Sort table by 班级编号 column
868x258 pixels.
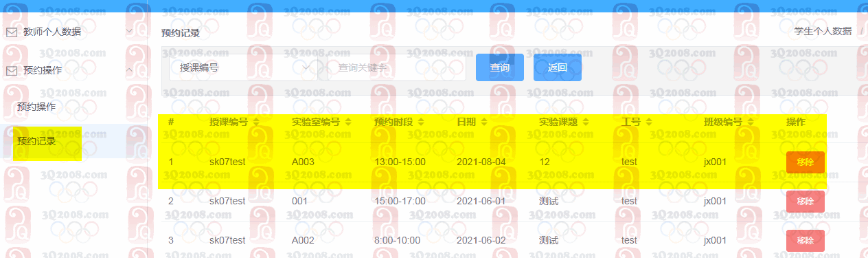(x=751, y=122)
